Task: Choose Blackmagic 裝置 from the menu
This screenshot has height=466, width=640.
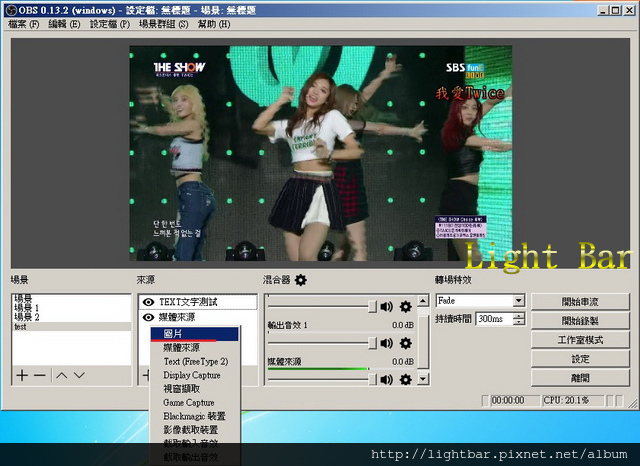Action: [194, 416]
